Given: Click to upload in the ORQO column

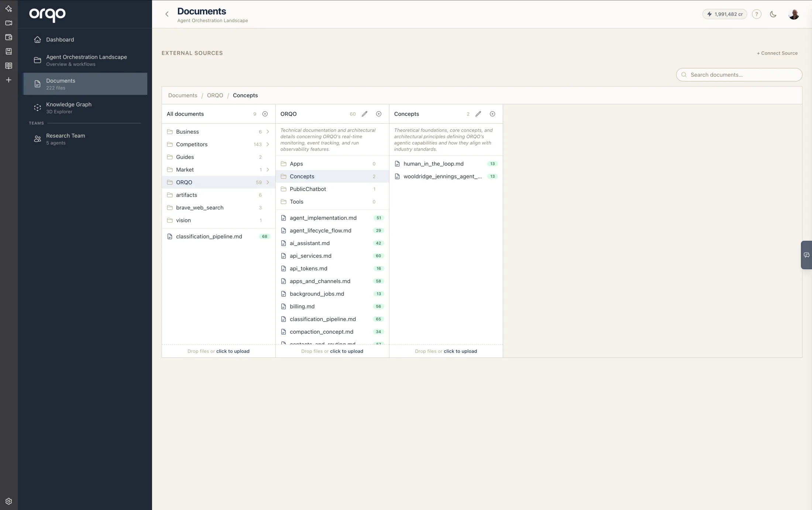Looking at the screenshot, I should [x=347, y=351].
